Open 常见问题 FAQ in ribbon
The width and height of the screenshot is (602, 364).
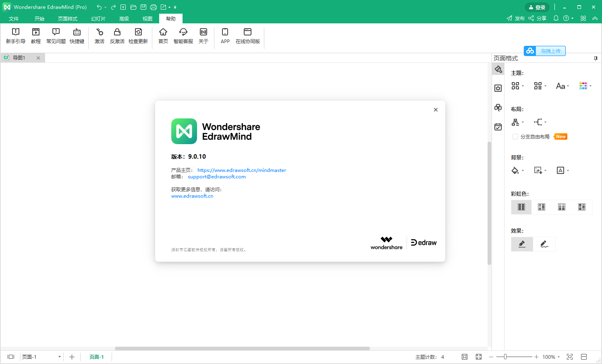click(x=56, y=36)
